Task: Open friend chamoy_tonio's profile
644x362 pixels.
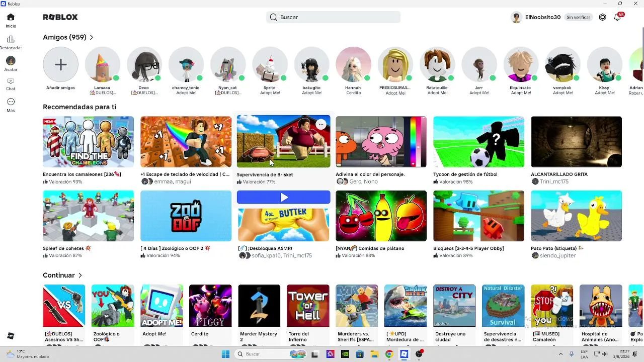Action: pos(186,64)
